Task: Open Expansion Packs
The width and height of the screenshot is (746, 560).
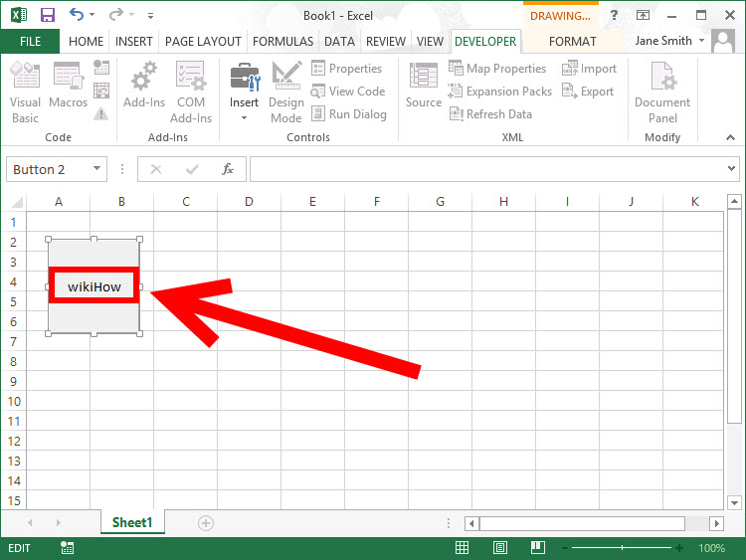Action: pos(500,91)
